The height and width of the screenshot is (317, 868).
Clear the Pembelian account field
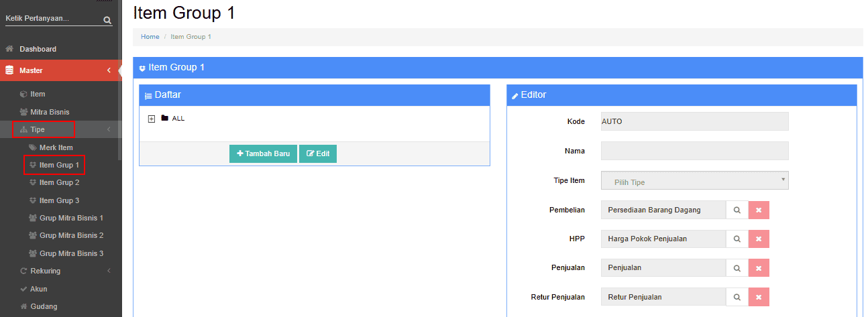[x=759, y=210]
